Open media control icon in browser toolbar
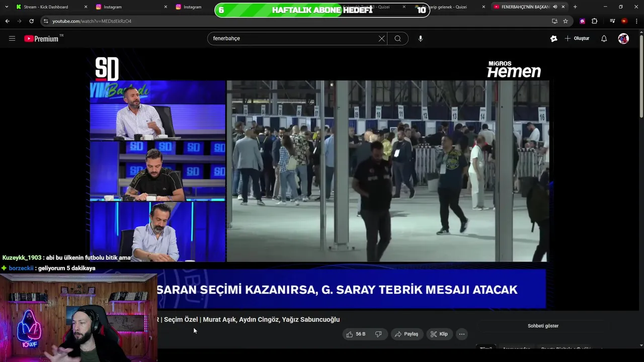644x362 pixels. pyautogui.click(x=612, y=21)
